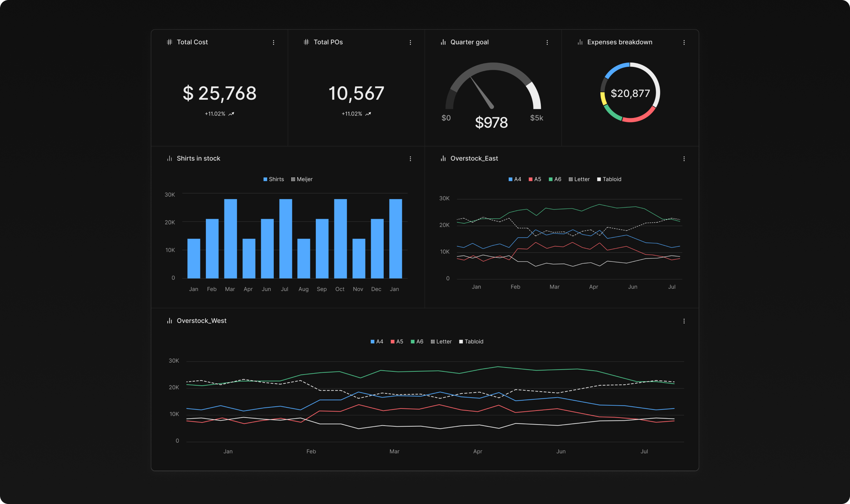
Task: Toggle Meijer series in Shirts legend
Action: (x=302, y=179)
